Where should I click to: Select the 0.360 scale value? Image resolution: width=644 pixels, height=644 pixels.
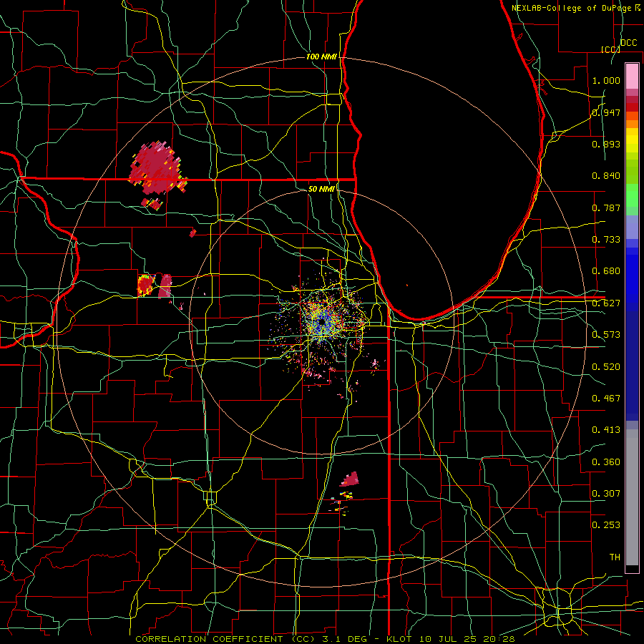click(606, 462)
